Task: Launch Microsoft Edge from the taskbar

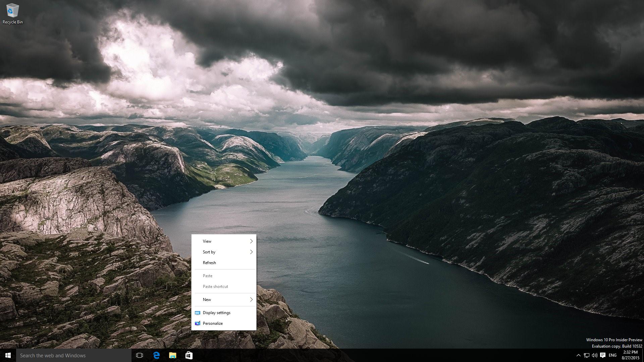Action: pos(156,355)
